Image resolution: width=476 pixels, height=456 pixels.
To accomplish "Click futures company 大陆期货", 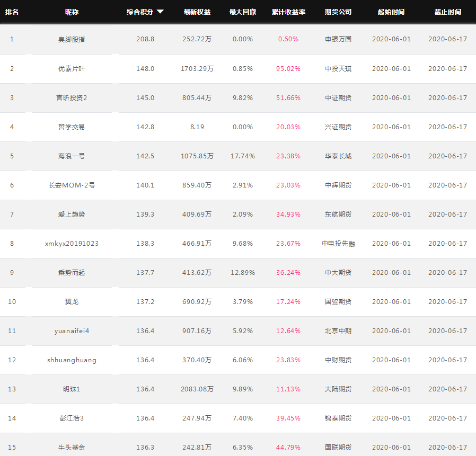I will pyautogui.click(x=338, y=389).
